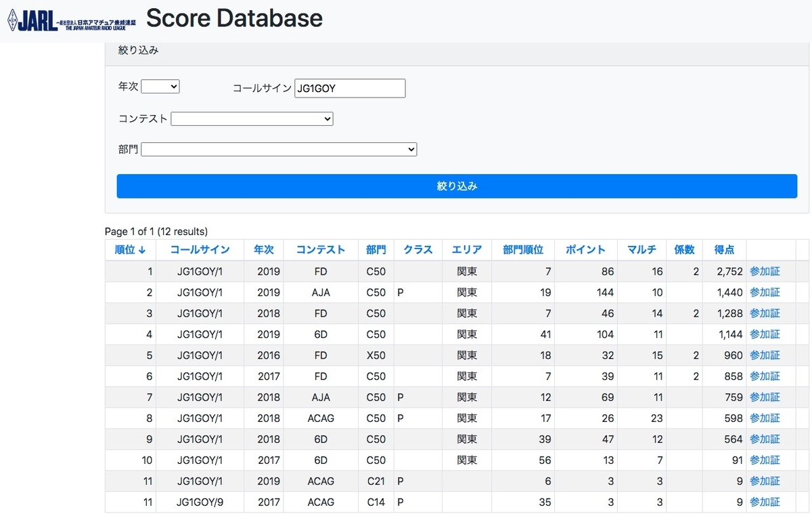This screenshot has height=516, width=812.
Task: Click the コールサイン input field
Action: tap(350, 88)
